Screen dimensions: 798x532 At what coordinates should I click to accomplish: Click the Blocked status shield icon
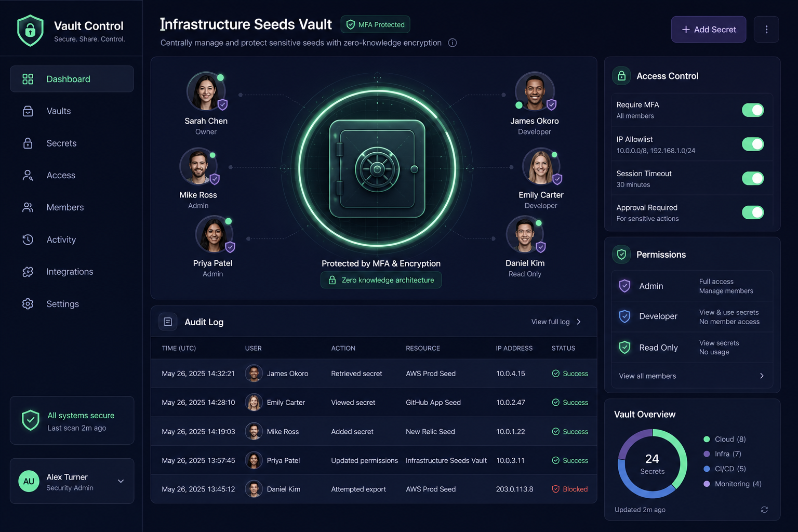coord(555,489)
